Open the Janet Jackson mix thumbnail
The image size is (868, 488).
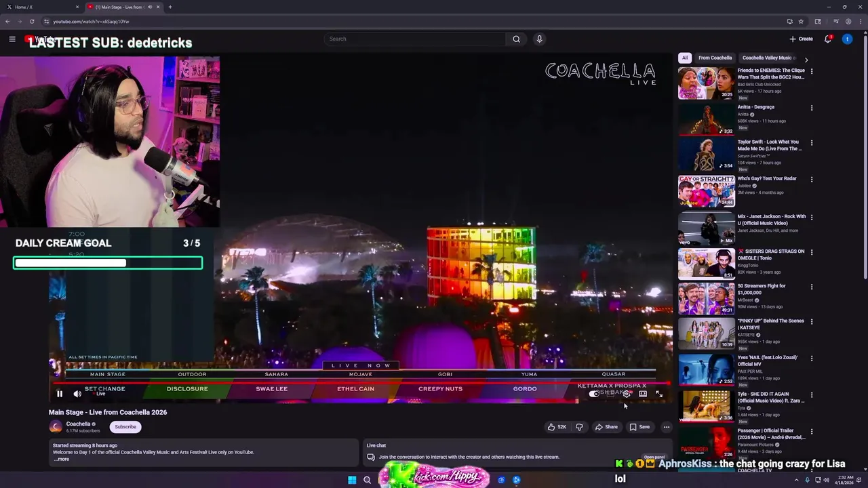[706, 228]
